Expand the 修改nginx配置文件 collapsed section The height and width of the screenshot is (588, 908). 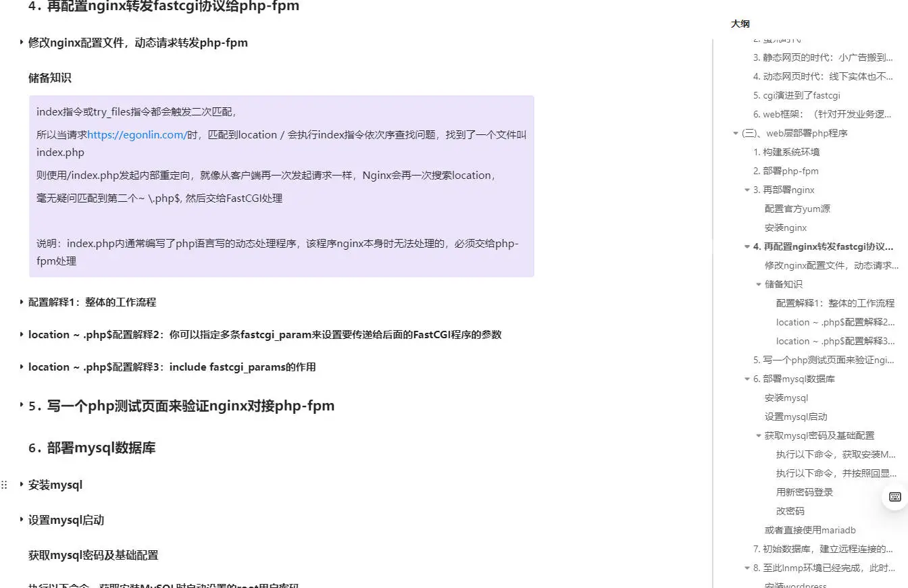coord(21,43)
